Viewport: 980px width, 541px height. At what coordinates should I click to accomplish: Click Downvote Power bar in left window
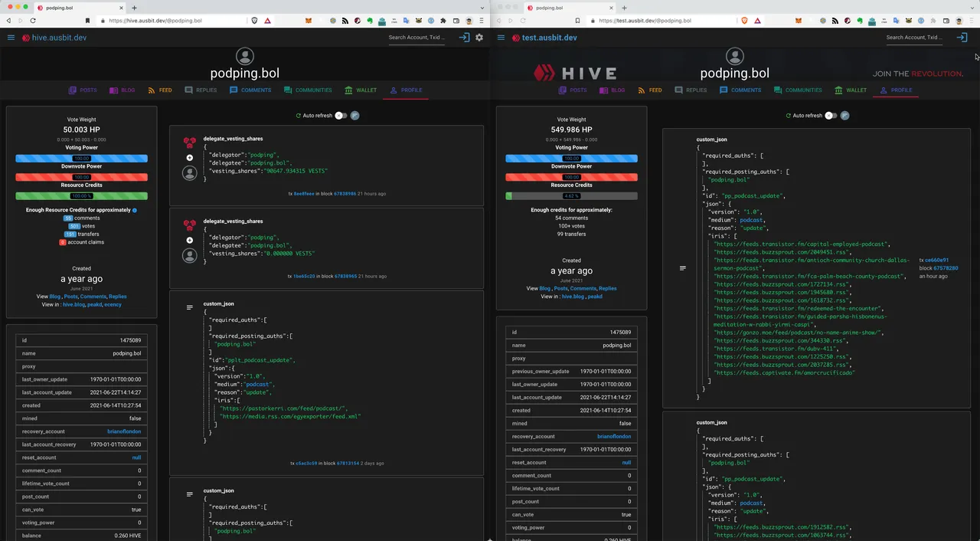tap(81, 177)
